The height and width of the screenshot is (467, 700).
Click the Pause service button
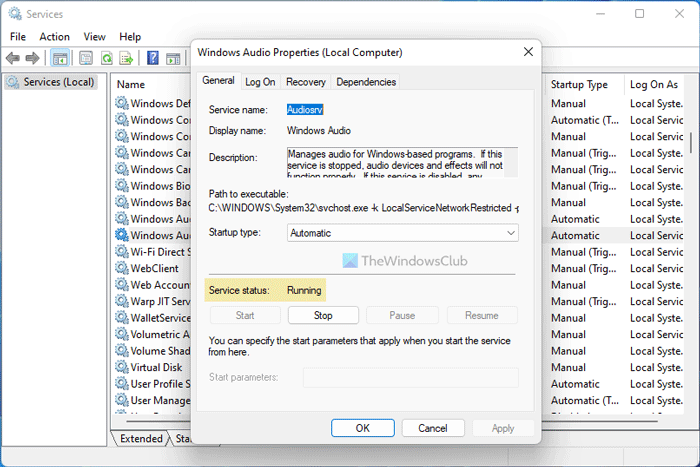[x=402, y=315]
